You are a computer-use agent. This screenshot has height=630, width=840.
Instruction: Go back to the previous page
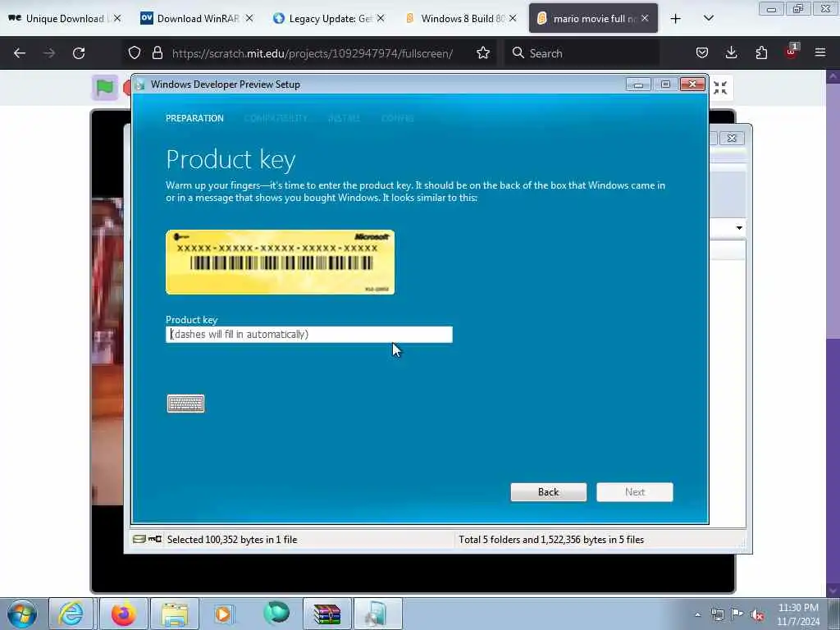(20, 53)
